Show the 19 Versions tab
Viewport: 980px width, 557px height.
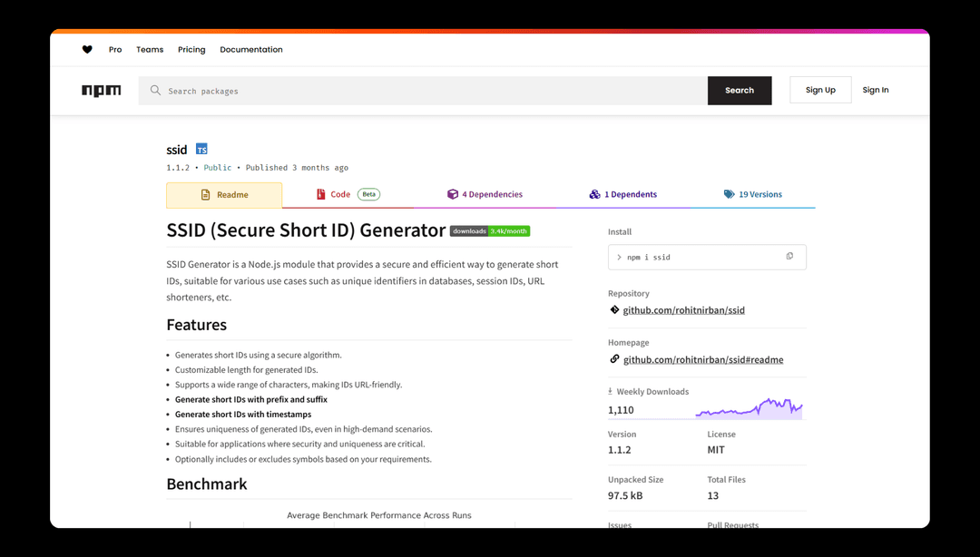coord(752,194)
